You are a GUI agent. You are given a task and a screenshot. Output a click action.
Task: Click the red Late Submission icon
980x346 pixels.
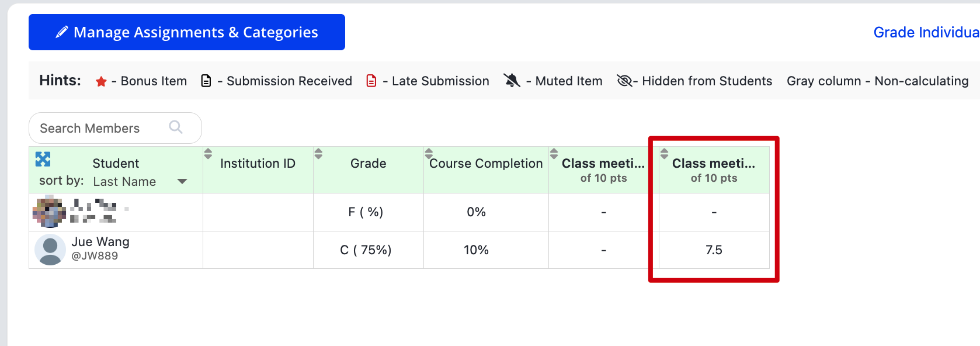[x=371, y=81]
